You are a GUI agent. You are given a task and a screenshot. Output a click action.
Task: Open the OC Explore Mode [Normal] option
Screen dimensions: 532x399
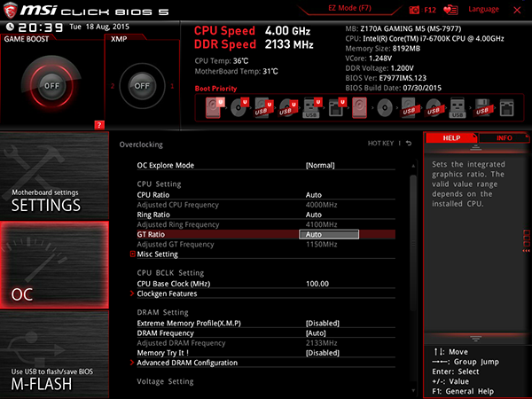pos(320,165)
